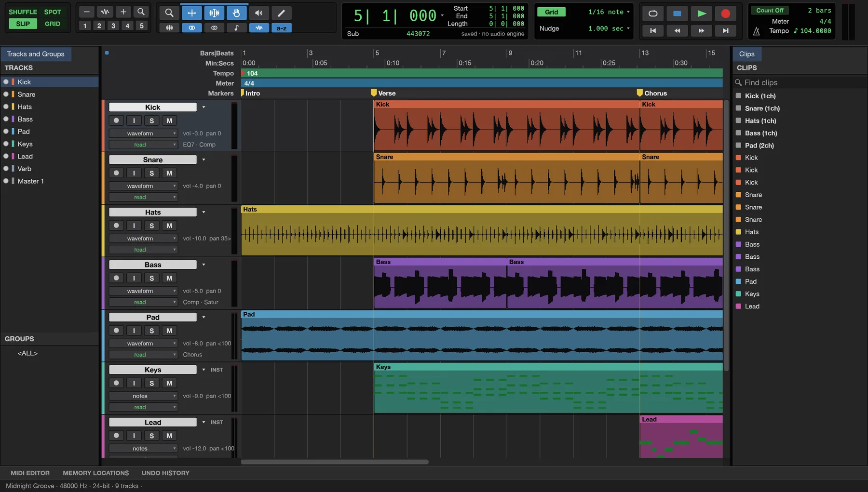Screen dimensions: 868x492
Task: Open the Clips panel tab
Action: coord(746,54)
